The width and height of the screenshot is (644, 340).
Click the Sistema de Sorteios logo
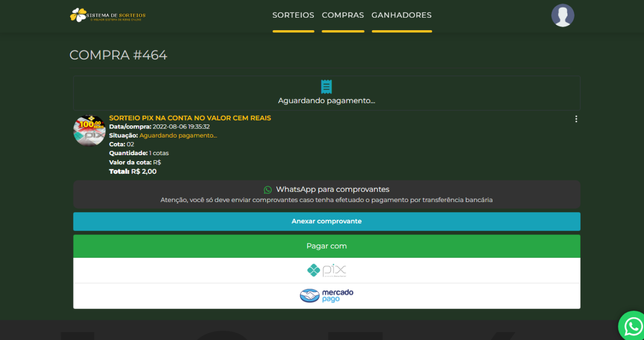[108, 15]
